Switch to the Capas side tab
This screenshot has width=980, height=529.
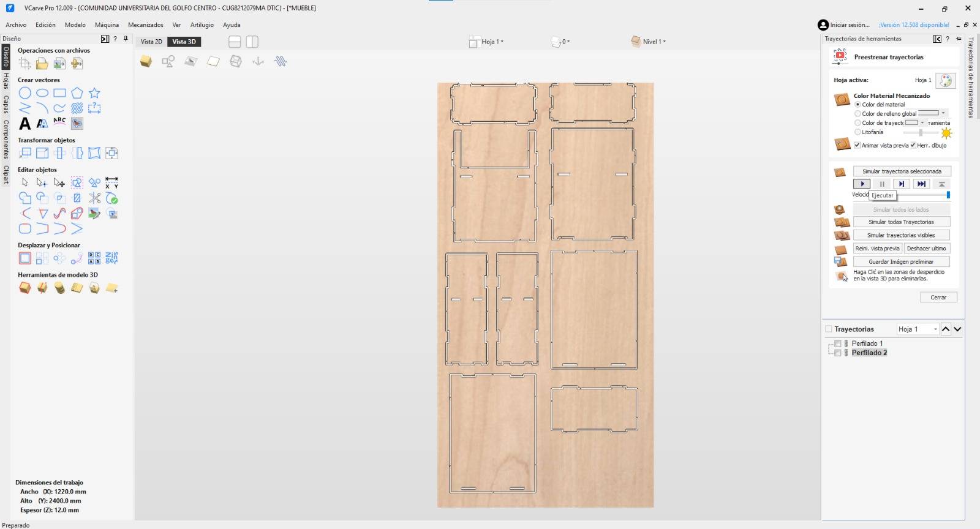pyautogui.click(x=6, y=105)
